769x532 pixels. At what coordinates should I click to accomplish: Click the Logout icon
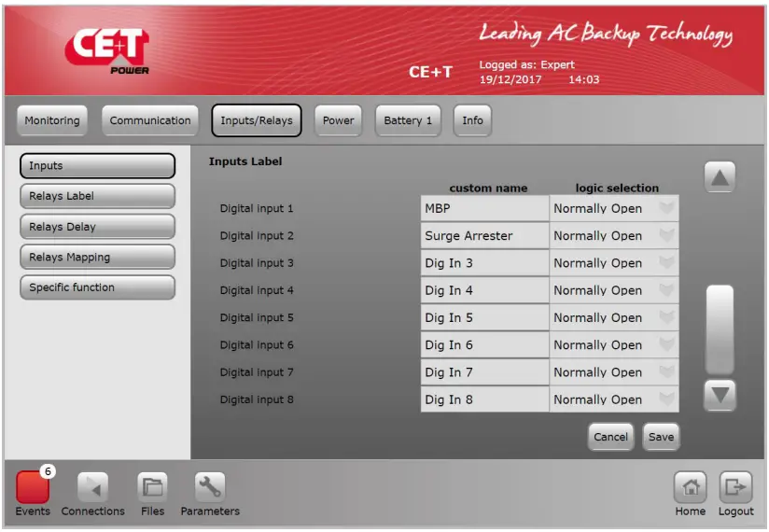click(x=735, y=487)
